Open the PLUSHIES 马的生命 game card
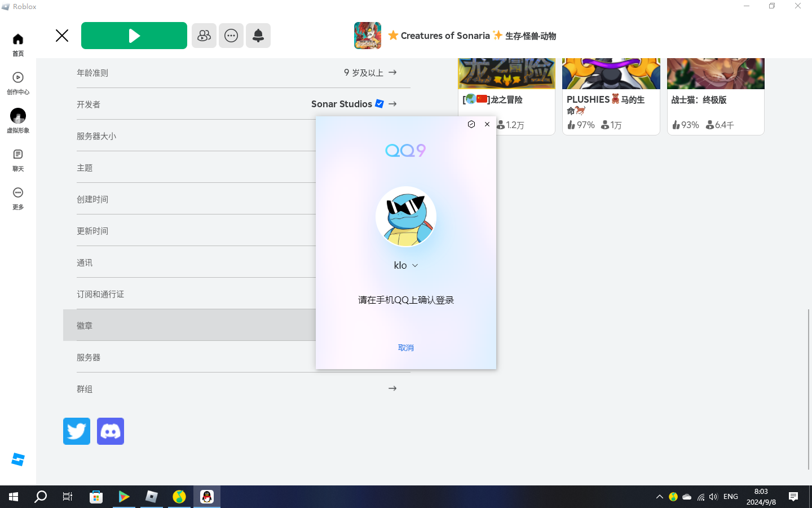Screen dimensions: 812x508 click(611, 97)
